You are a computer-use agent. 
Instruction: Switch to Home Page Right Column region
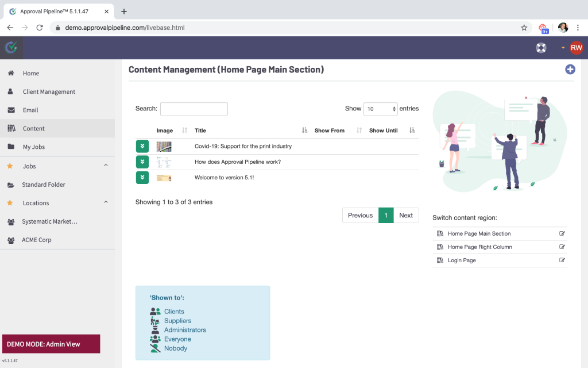[x=479, y=247]
